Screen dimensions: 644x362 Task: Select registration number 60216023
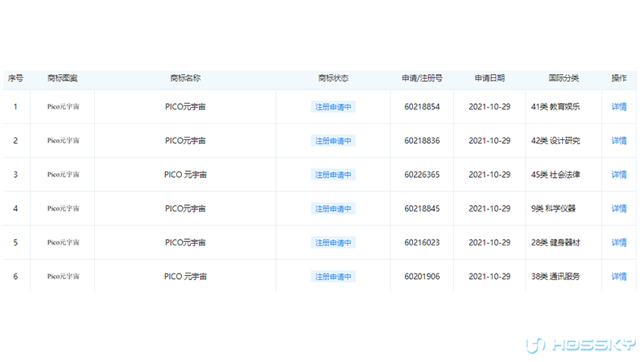422,243
